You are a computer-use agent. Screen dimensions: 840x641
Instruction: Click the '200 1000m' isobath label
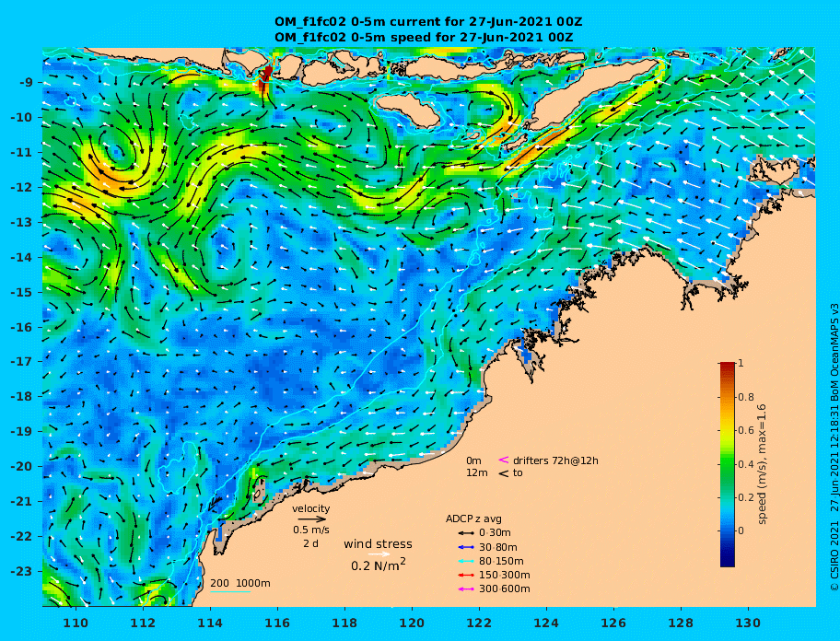[x=240, y=583]
